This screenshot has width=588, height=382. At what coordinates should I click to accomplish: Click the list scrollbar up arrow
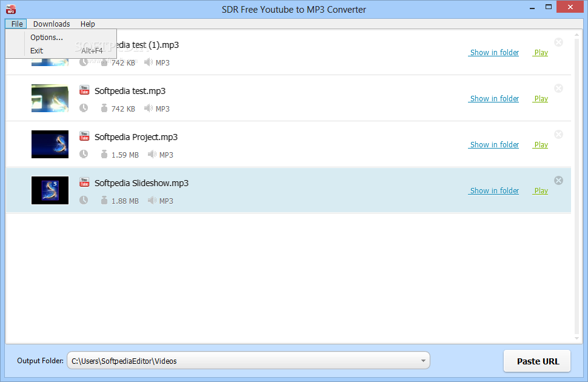click(x=576, y=35)
